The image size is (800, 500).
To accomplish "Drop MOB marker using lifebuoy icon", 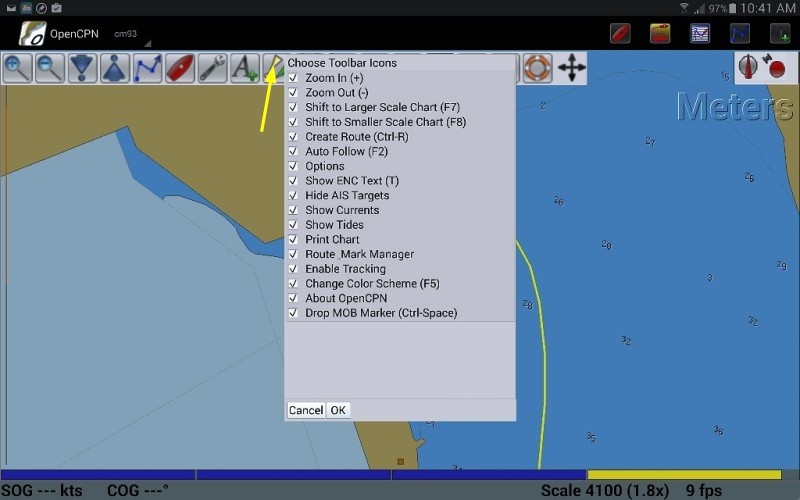I will point(537,67).
